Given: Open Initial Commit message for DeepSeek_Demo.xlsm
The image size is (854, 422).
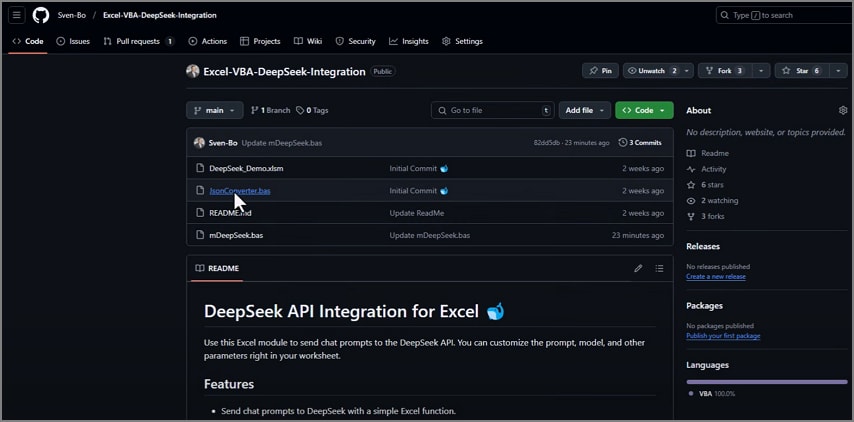Looking at the screenshot, I should pos(419,169).
